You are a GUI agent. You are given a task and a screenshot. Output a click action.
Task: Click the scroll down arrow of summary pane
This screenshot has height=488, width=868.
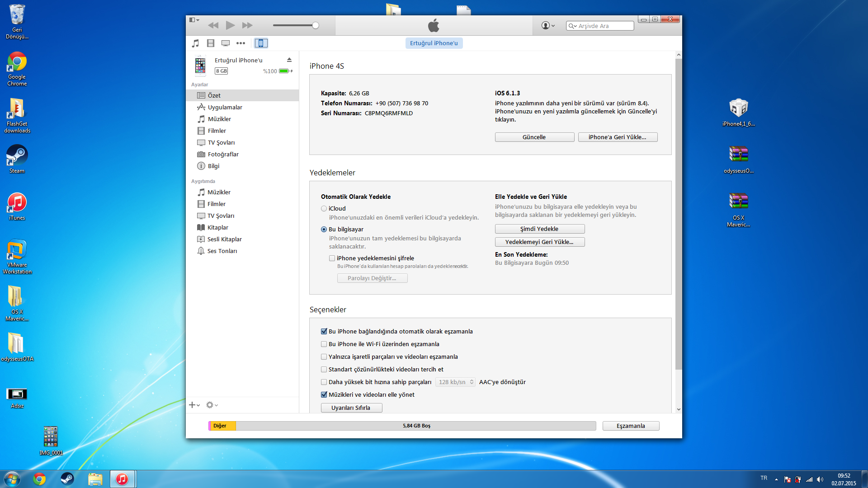point(679,409)
